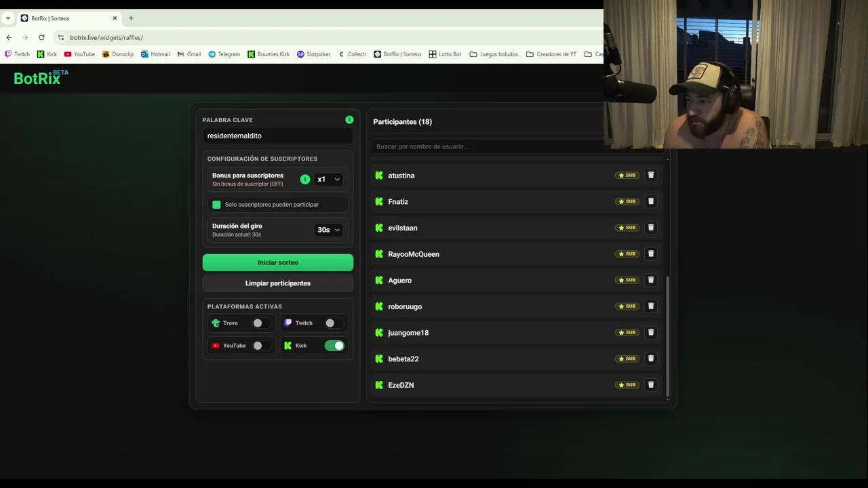The height and width of the screenshot is (488, 868).
Task: Open the Bounties Kick bookmark
Action: tap(269, 54)
